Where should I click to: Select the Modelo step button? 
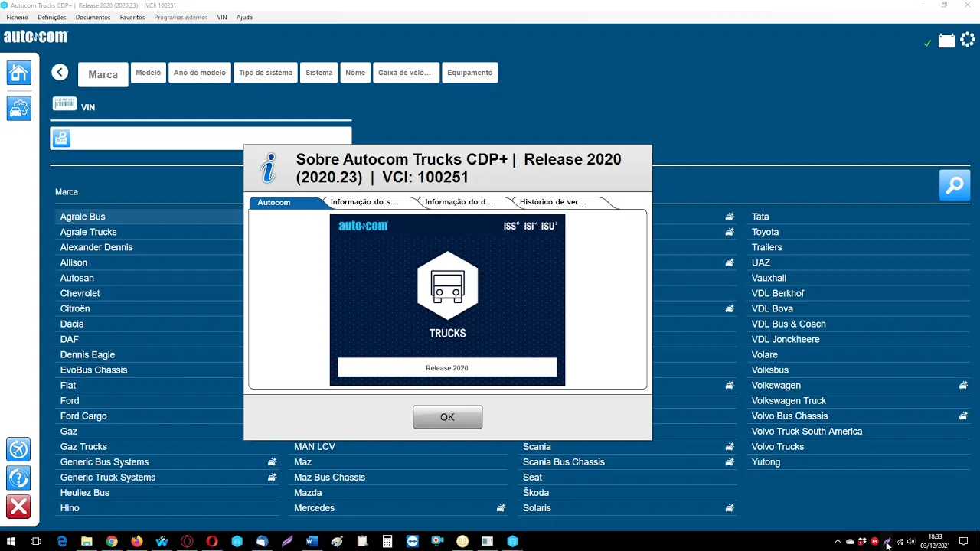tap(148, 73)
